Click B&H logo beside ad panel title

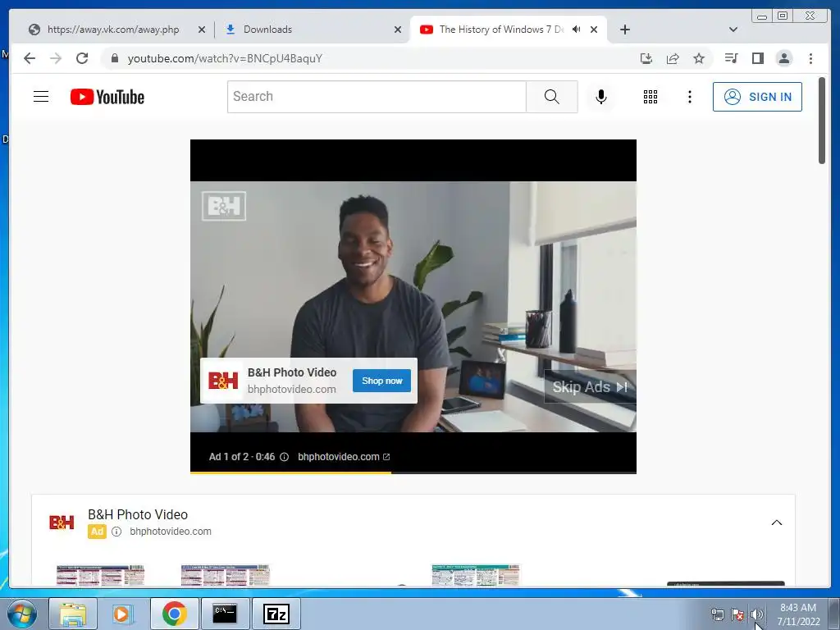tap(62, 523)
